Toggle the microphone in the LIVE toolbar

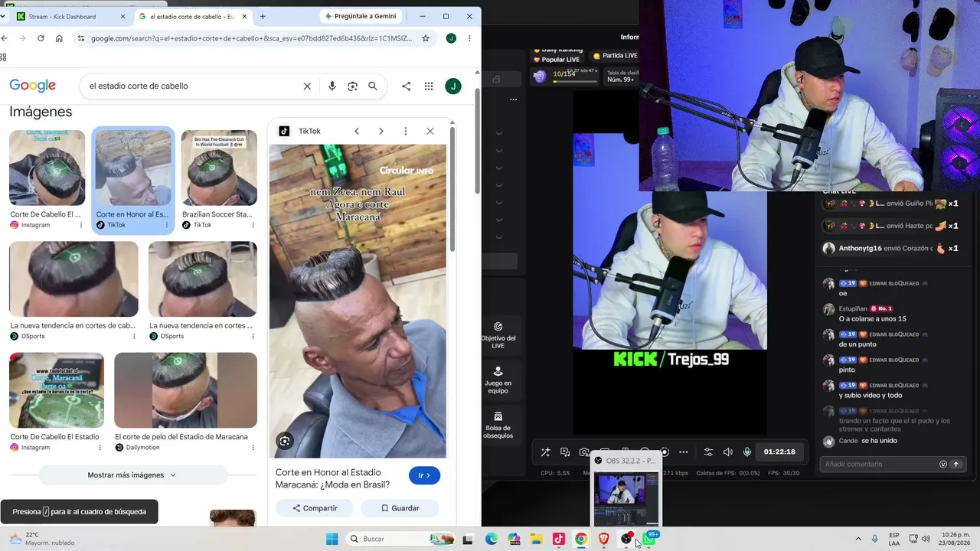[747, 452]
